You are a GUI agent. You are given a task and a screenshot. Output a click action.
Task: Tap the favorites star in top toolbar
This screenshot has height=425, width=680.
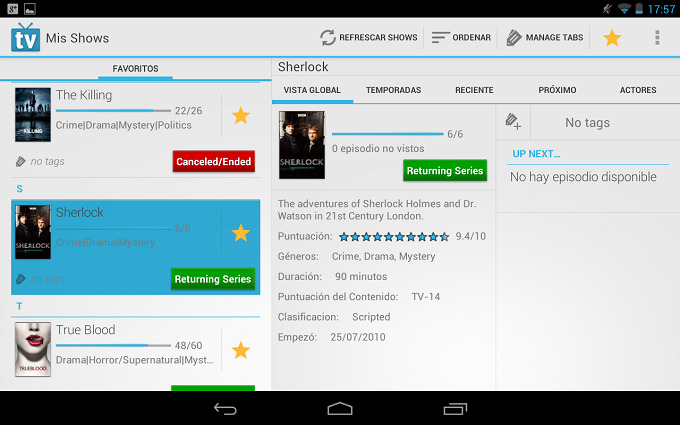(x=611, y=38)
